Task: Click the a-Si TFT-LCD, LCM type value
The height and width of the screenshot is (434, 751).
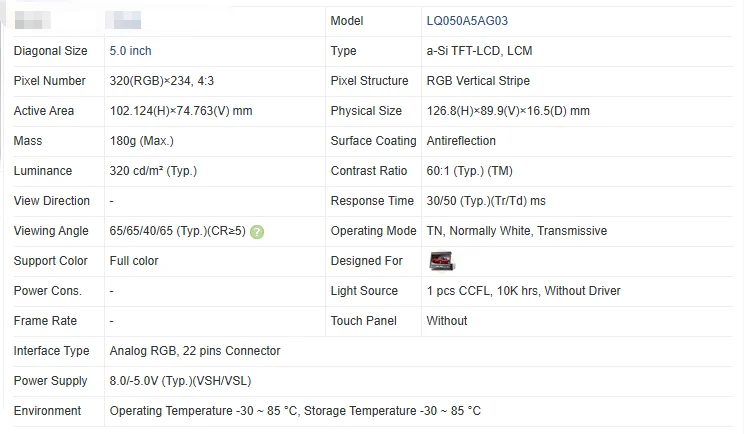Action: point(479,51)
